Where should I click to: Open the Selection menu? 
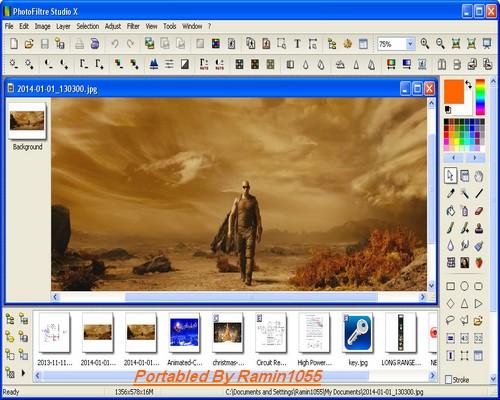88,26
